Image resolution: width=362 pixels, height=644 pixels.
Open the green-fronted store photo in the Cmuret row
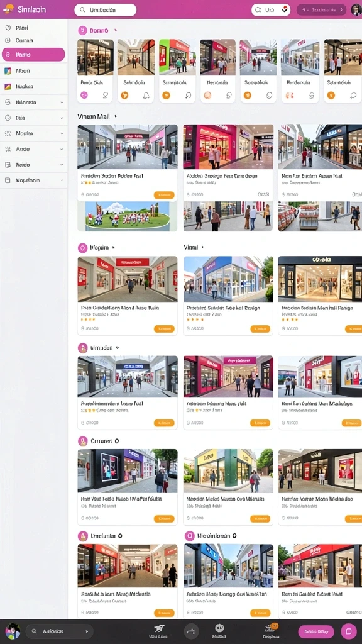(x=228, y=471)
